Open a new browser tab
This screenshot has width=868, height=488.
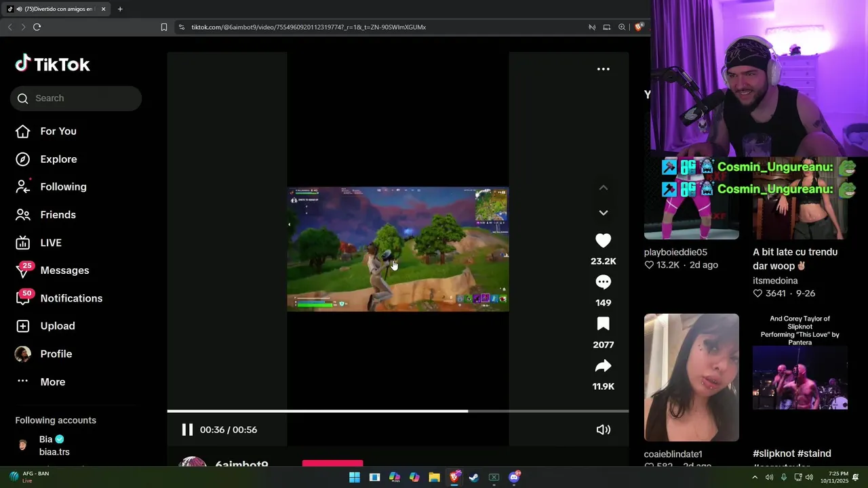pyautogui.click(x=120, y=9)
